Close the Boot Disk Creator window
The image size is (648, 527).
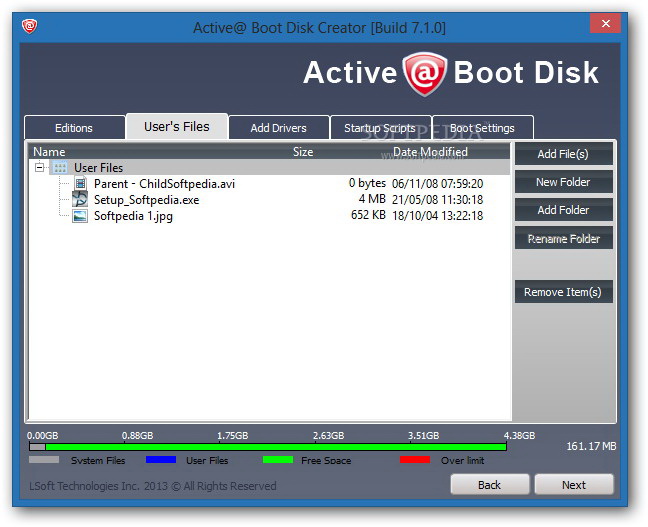tap(605, 24)
